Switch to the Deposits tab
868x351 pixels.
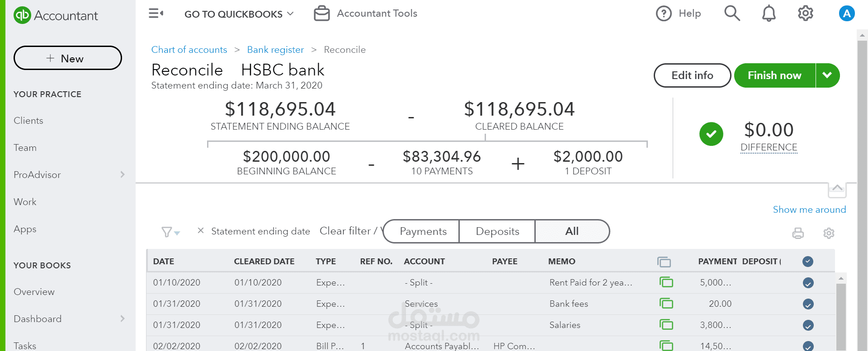coord(497,231)
